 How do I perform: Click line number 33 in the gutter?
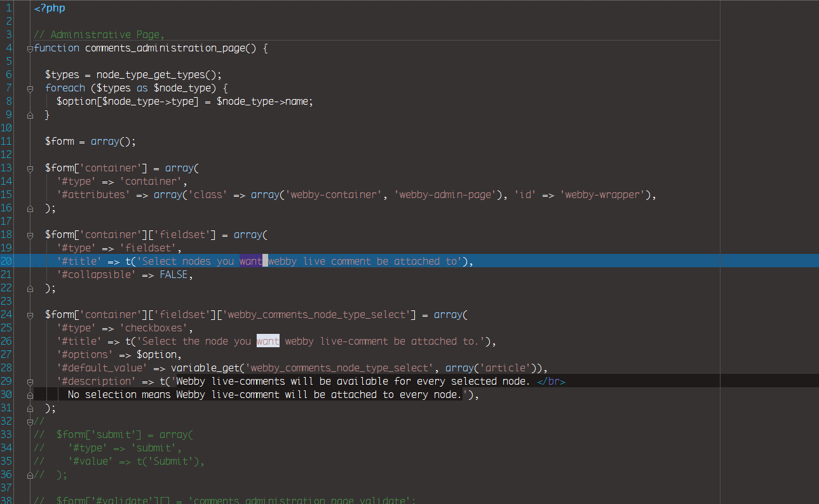coord(6,435)
